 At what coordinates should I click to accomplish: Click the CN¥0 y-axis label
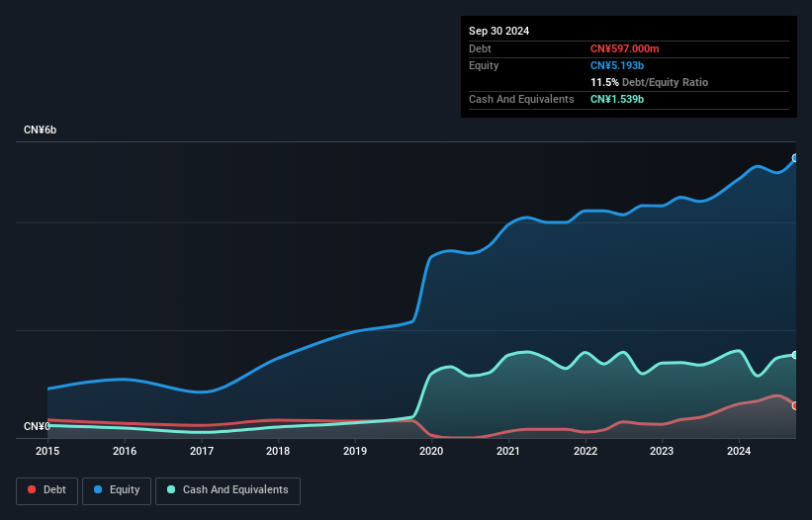[x=37, y=426]
